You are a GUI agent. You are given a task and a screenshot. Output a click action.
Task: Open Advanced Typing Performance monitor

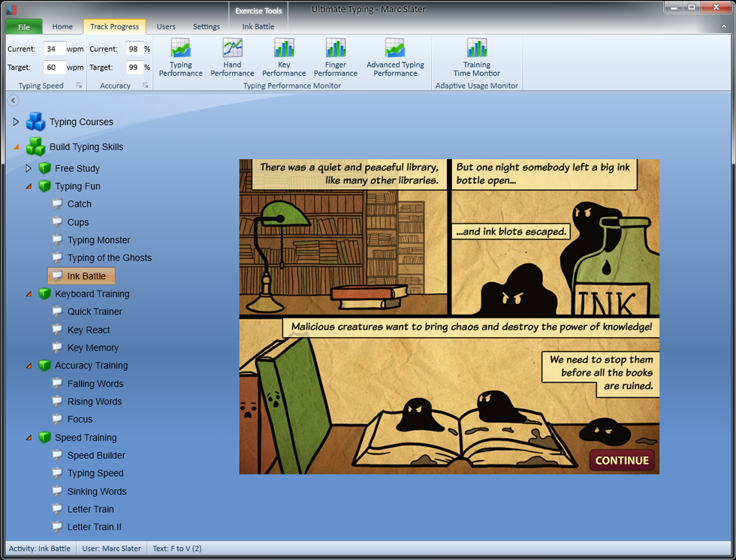click(x=395, y=58)
